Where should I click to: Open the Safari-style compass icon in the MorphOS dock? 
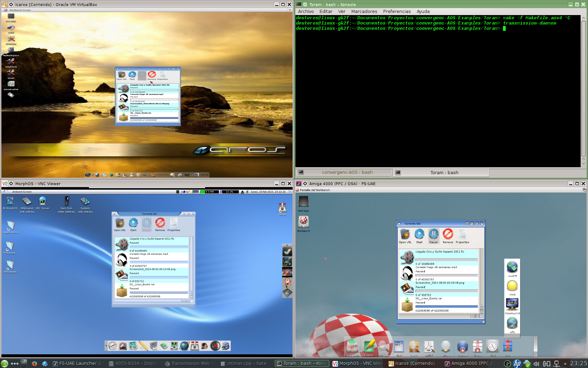tap(112, 346)
